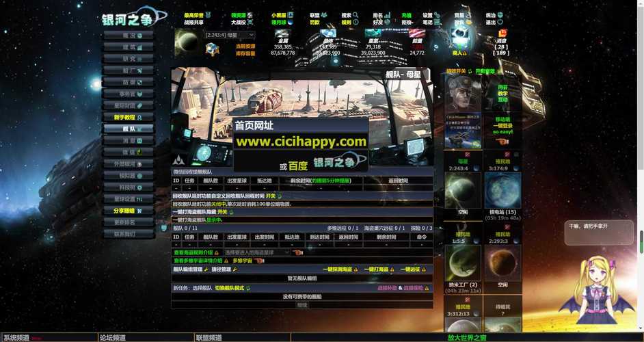Screen dimensions: 644x342
Task: Open the 概况 overview sidebar button
Action: coord(129,36)
